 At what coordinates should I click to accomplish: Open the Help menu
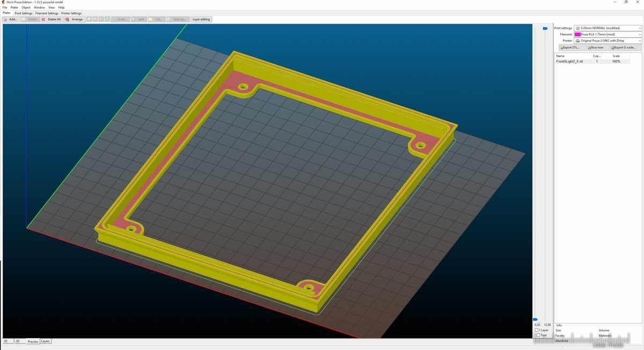coord(61,8)
